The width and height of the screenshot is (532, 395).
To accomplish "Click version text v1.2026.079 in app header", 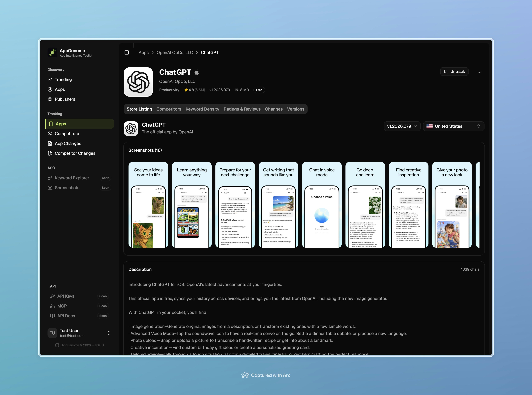I will [220, 90].
